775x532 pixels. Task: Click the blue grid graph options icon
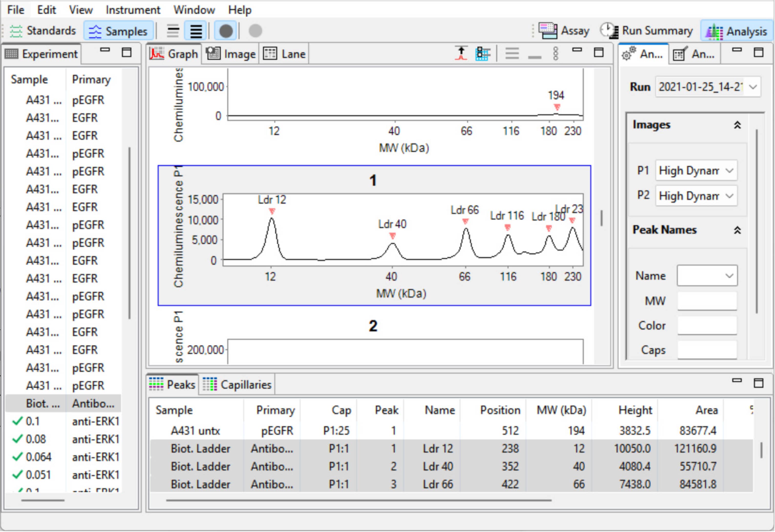click(482, 54)
